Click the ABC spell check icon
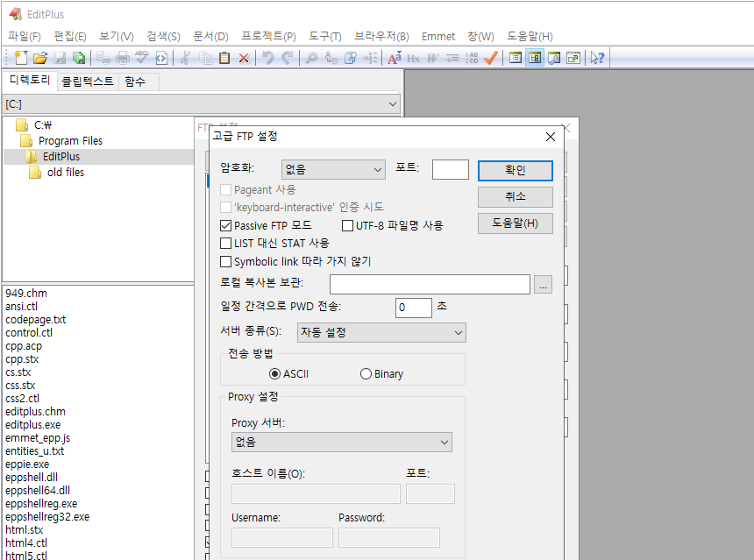The height and width of the screenshot is (560, 754). click(x=142, y=58)
